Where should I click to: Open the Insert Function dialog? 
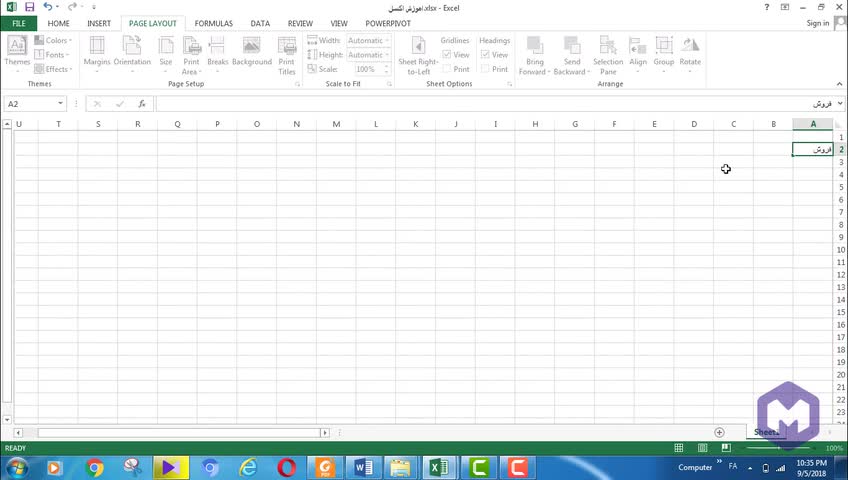tap(142, 104)
